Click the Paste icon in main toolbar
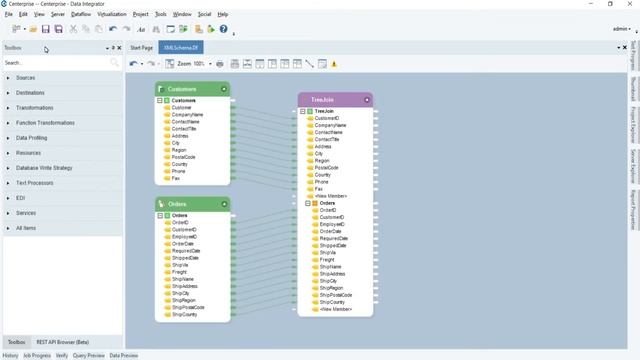 coord(99,29)
